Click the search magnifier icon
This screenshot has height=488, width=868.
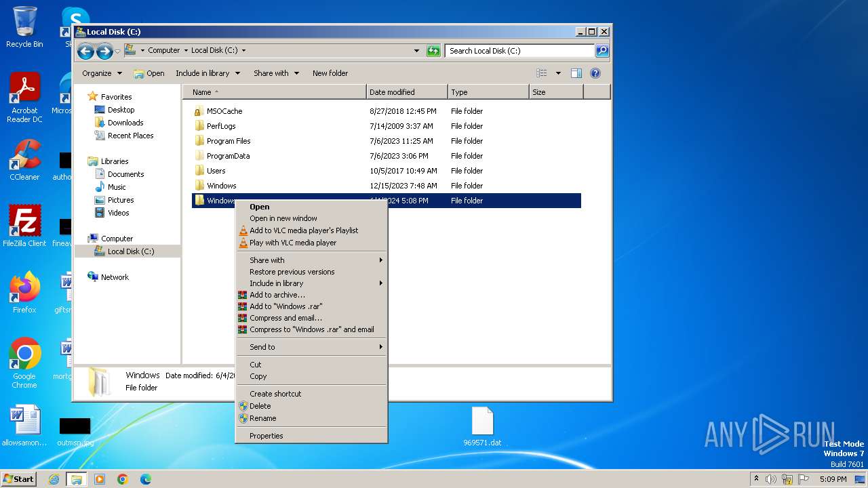pos(601,51)
